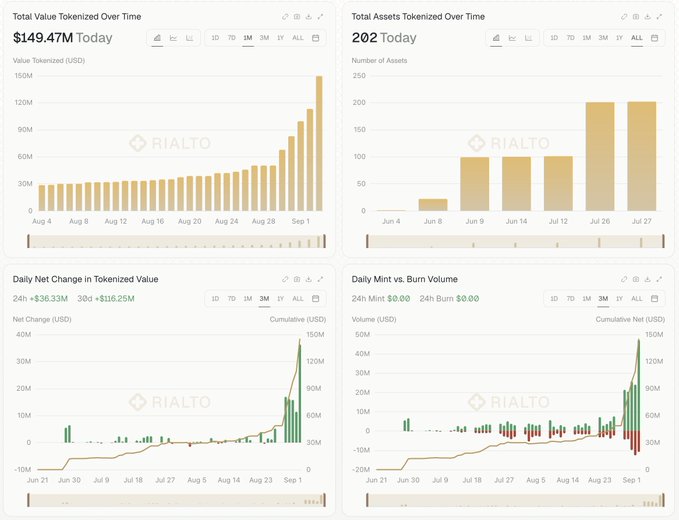Take snapshot of Total Value Tokenized chart

(297, 16)
